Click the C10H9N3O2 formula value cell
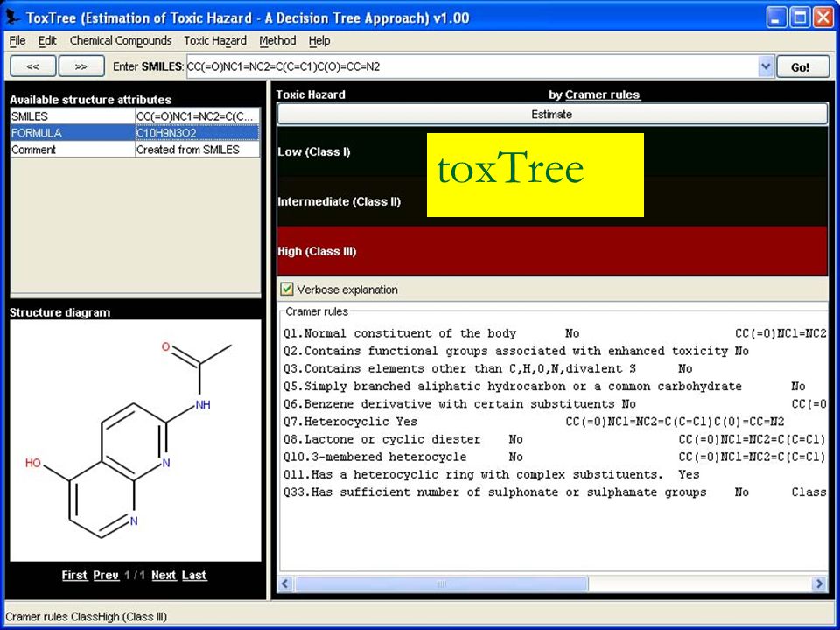This screenshot has height=630, width=840. point(197,133)
